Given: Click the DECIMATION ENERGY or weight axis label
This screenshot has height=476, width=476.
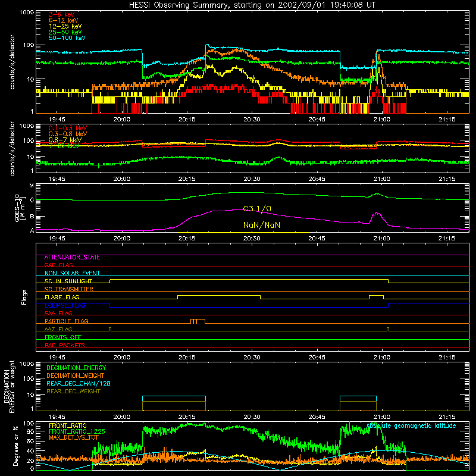Looking at the screenshot, I should (9, 386).
